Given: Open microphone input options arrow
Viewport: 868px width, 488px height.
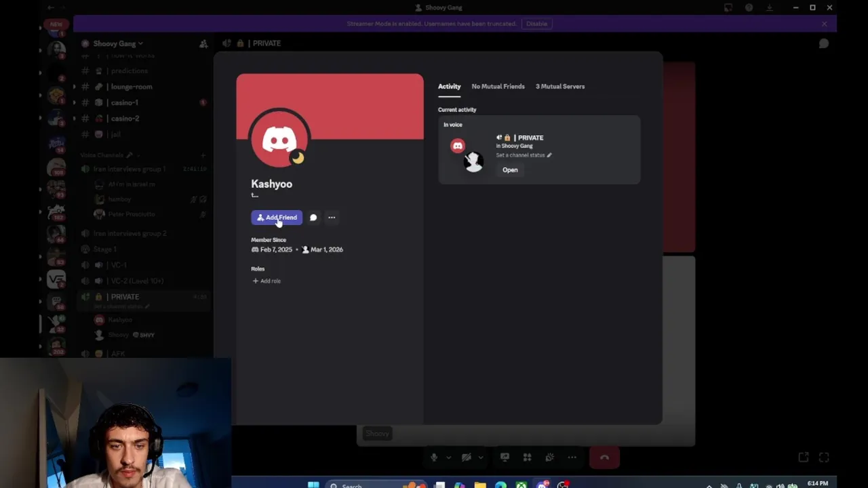Looking at the screenshot, I should [448, 457].
